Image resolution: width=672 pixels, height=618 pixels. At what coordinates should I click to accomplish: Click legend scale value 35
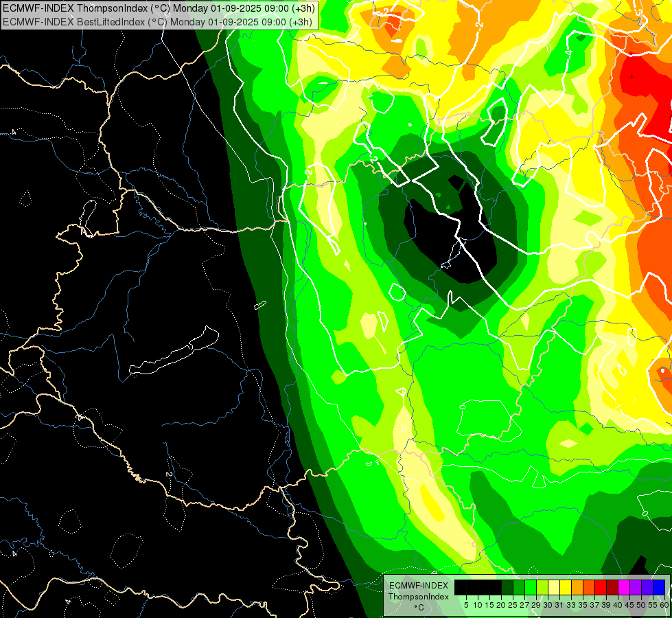click(583, 605)
